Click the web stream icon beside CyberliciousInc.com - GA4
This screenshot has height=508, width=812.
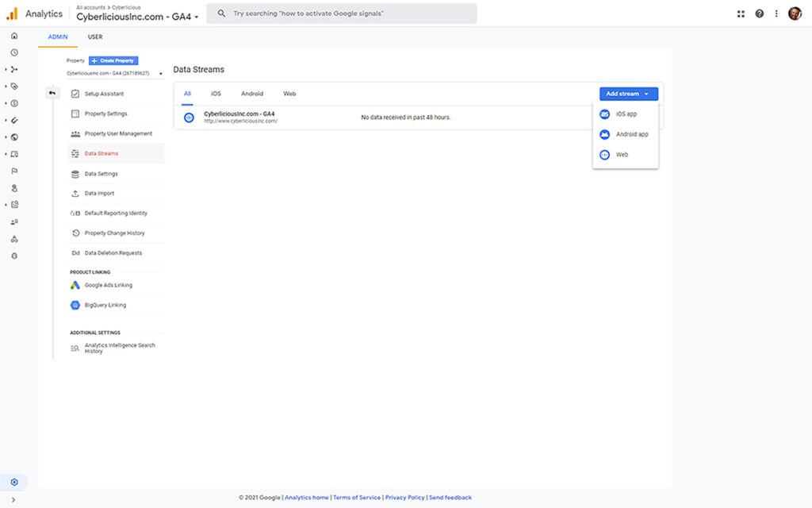coord(189,117)
